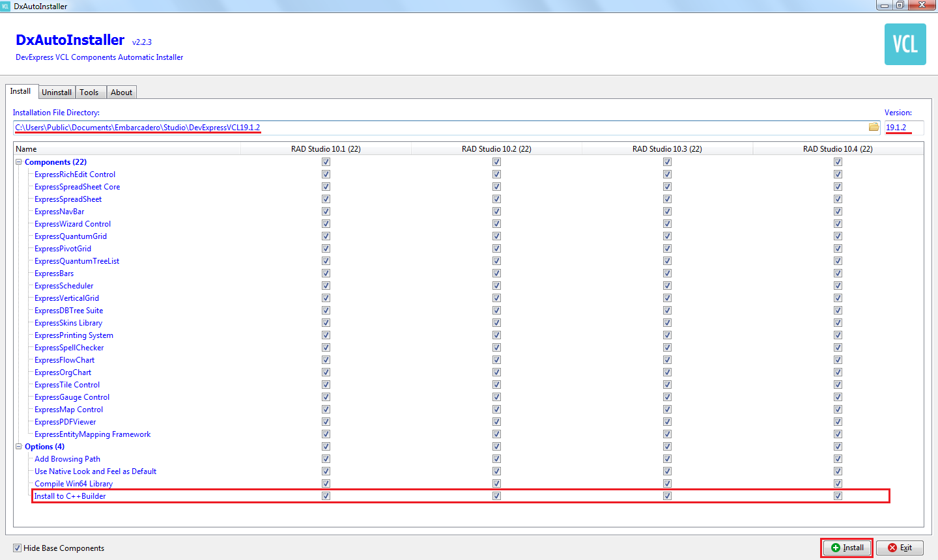Uncheck ExpressRichEdit Control for RAD Studio 10.2
This screenshot has height=560, width=938.
[x=496, y=175]
